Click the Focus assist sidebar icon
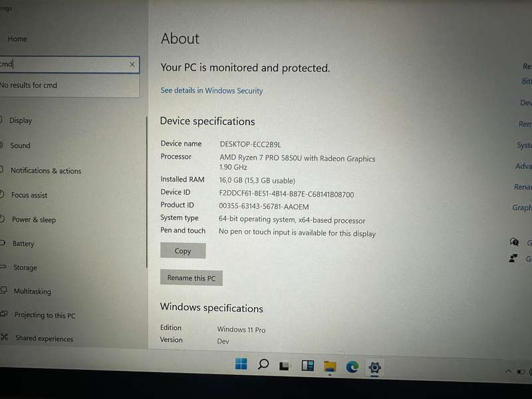Viewport: 532px width, 399px height. click(2, 194)
